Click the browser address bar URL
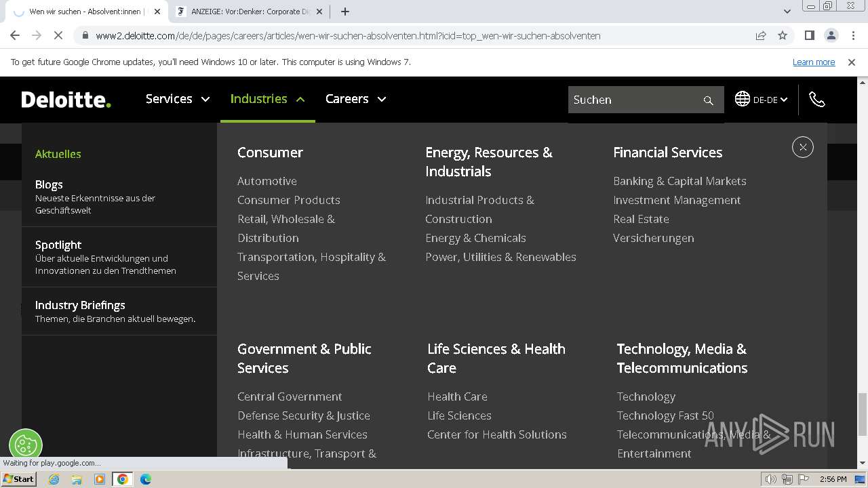This screenshot has width=868, height=488. 348,36
